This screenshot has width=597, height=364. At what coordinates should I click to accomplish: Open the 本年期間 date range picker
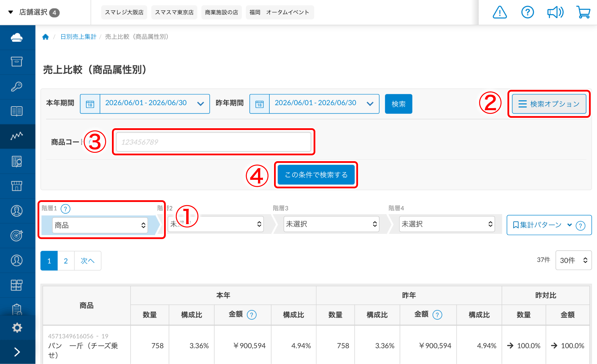[145, 104]
